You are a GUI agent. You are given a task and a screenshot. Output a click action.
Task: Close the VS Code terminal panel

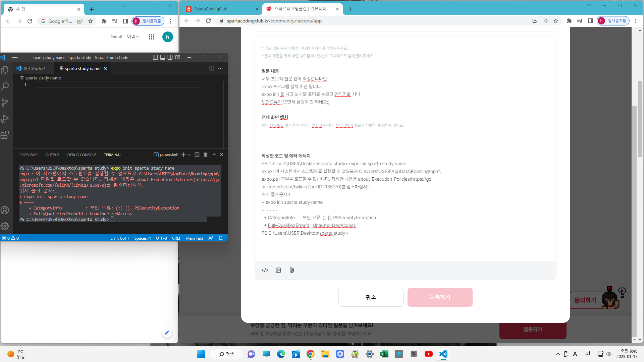pyautogui.click(x=222, y=155)
